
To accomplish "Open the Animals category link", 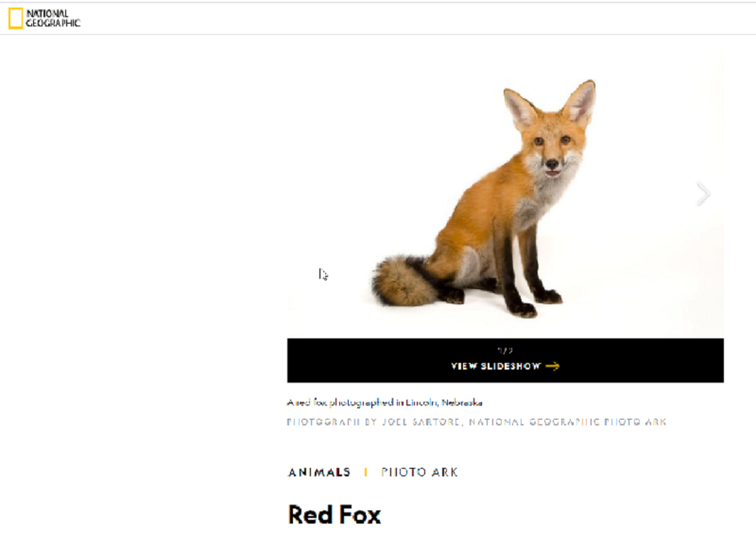I will (x=319, y=473).
